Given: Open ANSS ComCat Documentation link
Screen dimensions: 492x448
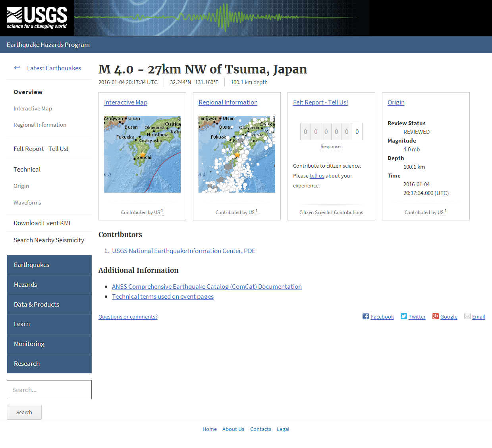Looking at the screenshot, I should pos(207,287).
